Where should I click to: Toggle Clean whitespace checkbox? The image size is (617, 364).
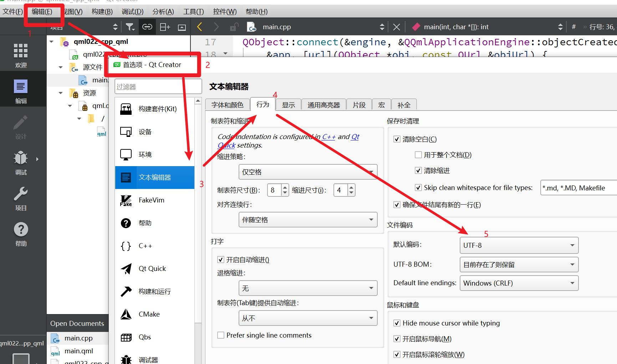(397, 139)
